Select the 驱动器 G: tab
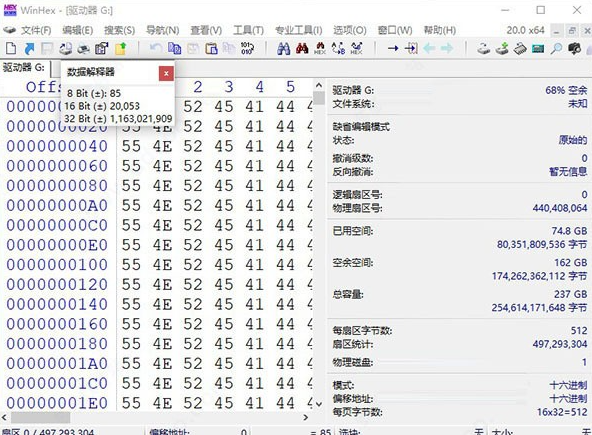 (x=24, y=68)
